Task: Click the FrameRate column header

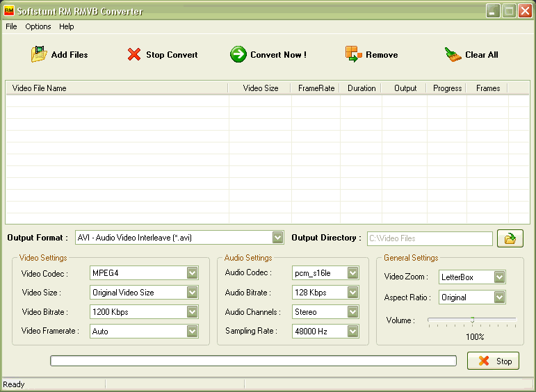Action: [315, 88]
